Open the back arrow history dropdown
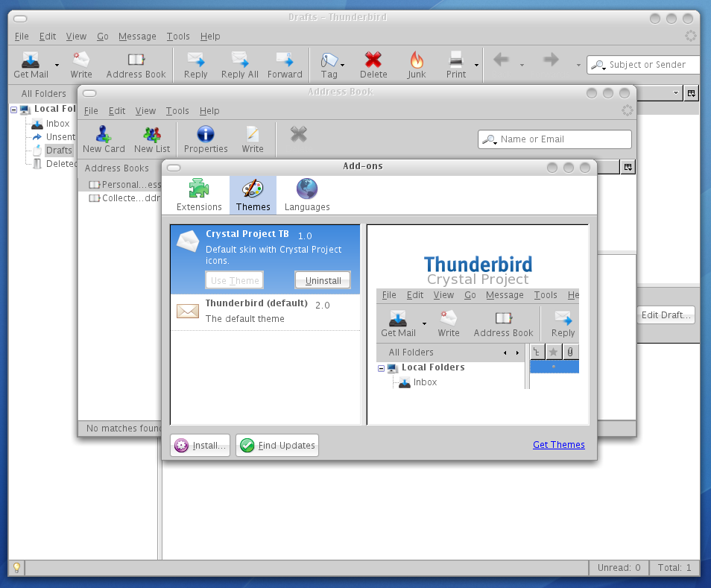The height and width of the screenshot is (588, 711). click(x=522, y=66)
